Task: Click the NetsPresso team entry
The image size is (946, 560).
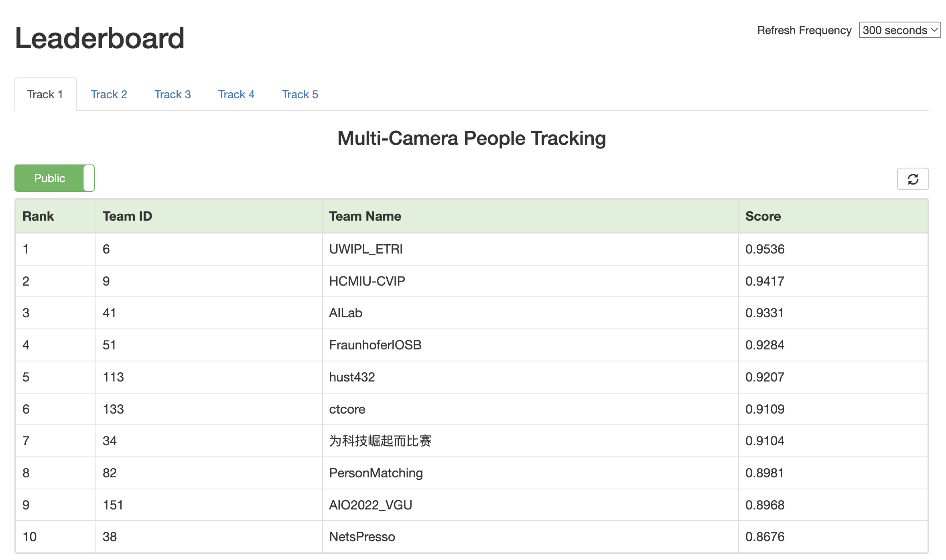Action: click(361, 537)
